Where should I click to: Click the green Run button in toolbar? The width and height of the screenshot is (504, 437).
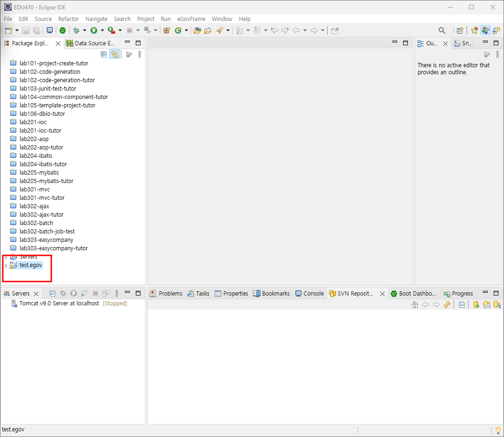(x=94, y=30)
